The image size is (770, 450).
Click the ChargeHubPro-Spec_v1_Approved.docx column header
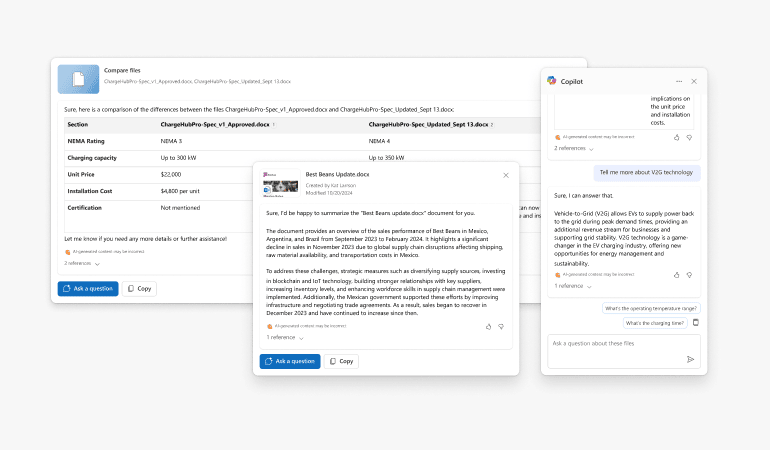(215, 125)
